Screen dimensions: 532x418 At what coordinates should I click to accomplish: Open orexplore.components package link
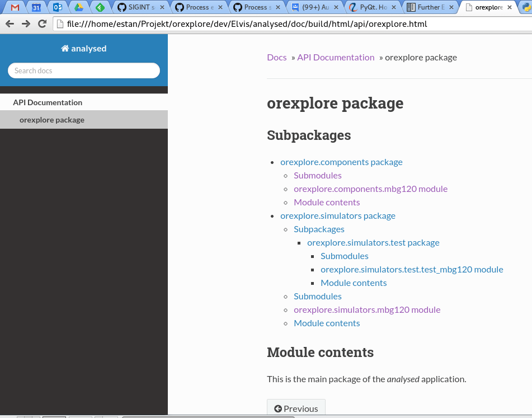341,162
